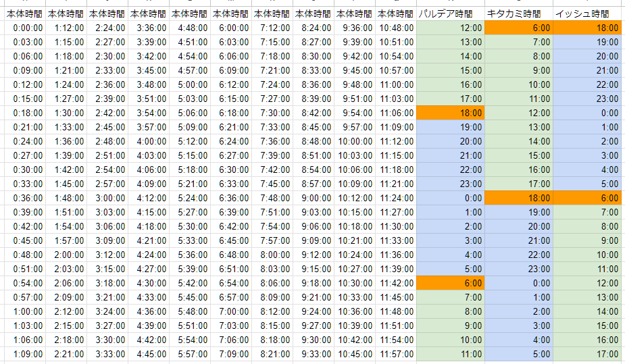Select the 3:00:00 cell

pyautogui.click(x=107, y=198)
